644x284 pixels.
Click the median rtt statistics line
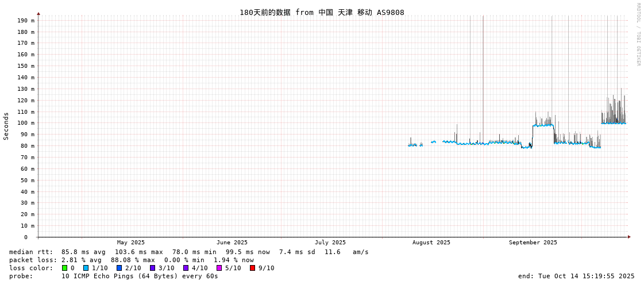click(x=189, y=252)
